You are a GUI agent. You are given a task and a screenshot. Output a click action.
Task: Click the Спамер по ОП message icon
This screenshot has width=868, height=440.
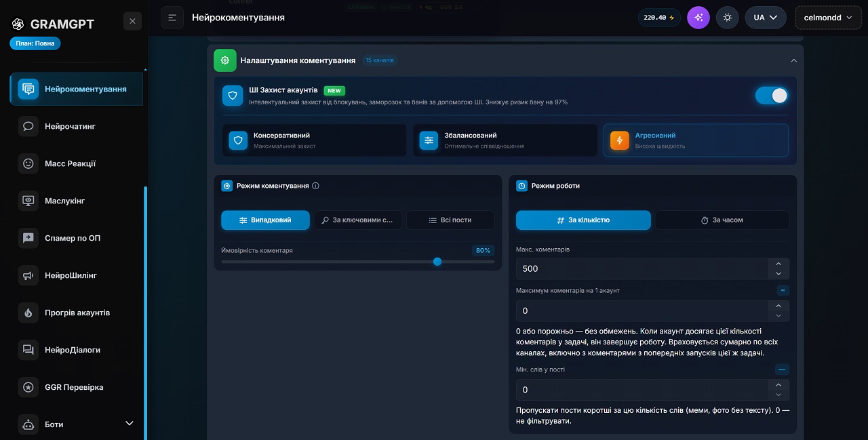tap(28, 238)
